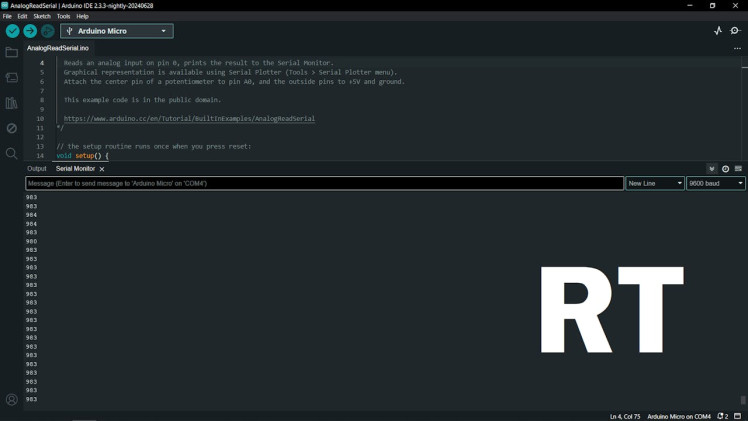748x421 pixels.
Task: Open the Serial Plotter icon
Action: coord(718,31)
